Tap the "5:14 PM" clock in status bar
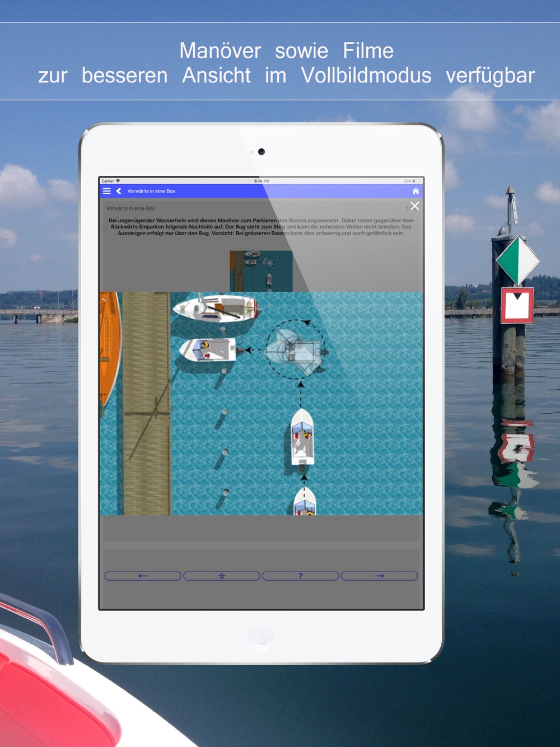The width and height of the screenshot is (560, 747). (x=262, y=181)
